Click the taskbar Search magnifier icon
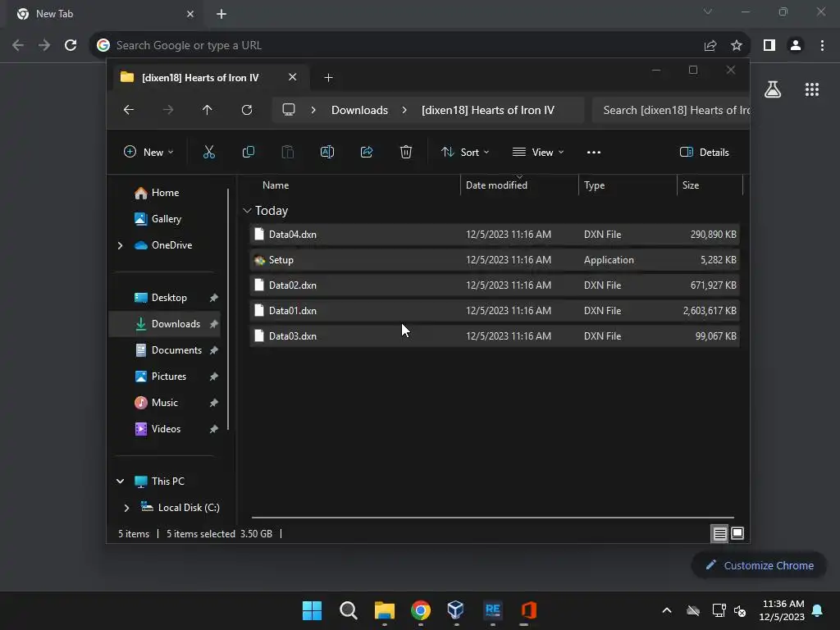Screen dimensions: 840x630 click(348, 610)
